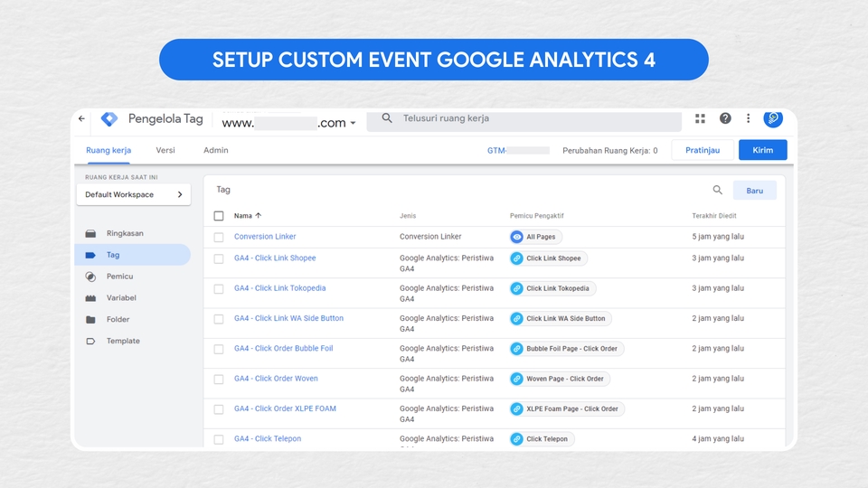Click Perubahan Ruang Kerja: 0 text

(610, 151)
